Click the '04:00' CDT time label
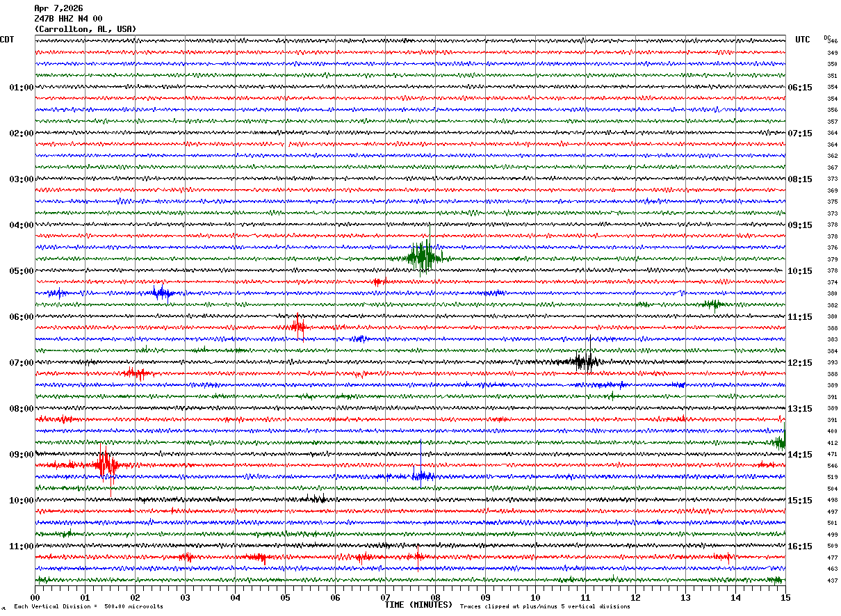841x616 pixels. coord(22,225)
